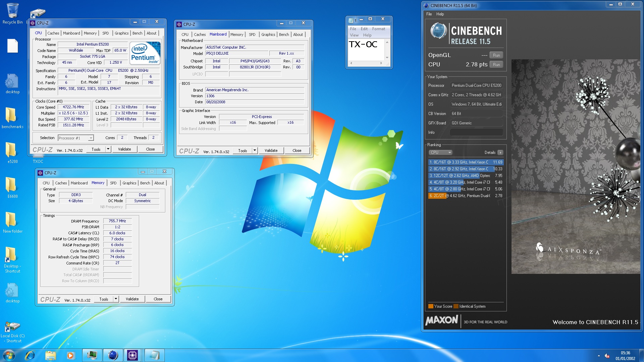This screenshot has height=362, width=644.
Task: Click the Cinebench Info input field
Action: pyautogui.click(x=476, y=132)
